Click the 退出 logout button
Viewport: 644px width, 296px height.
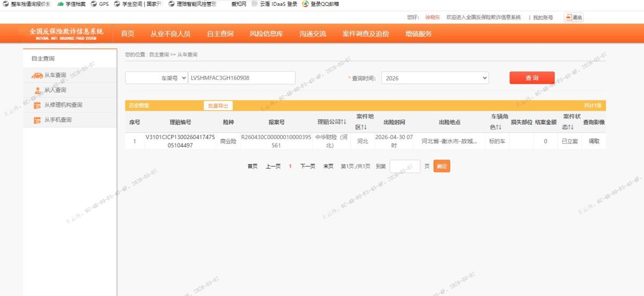(574, 17)
